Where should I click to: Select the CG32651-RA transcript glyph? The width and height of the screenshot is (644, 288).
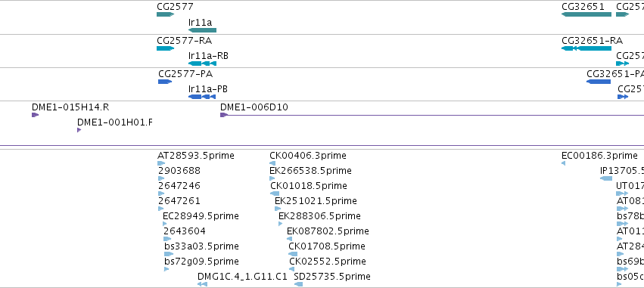point(586,48)
